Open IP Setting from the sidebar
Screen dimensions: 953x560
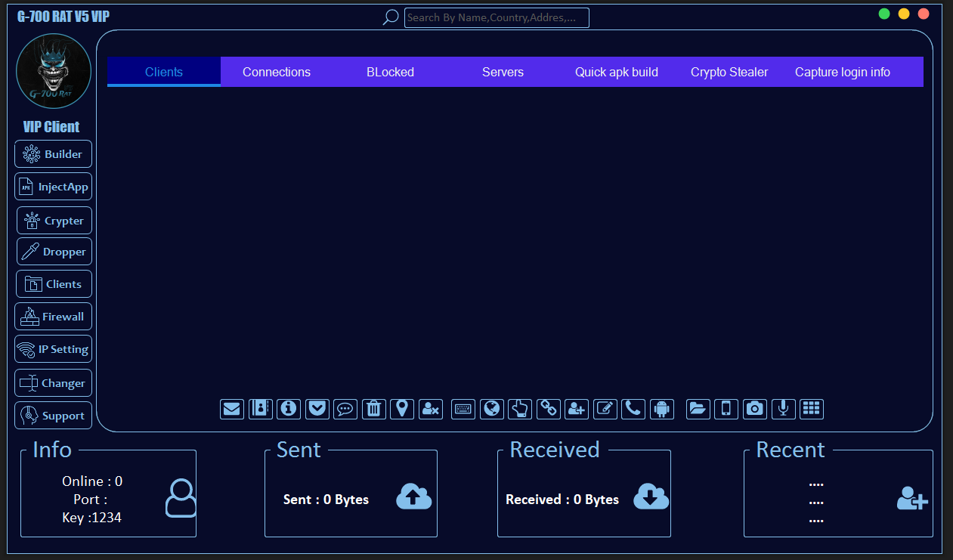click(x=53, y=348)
